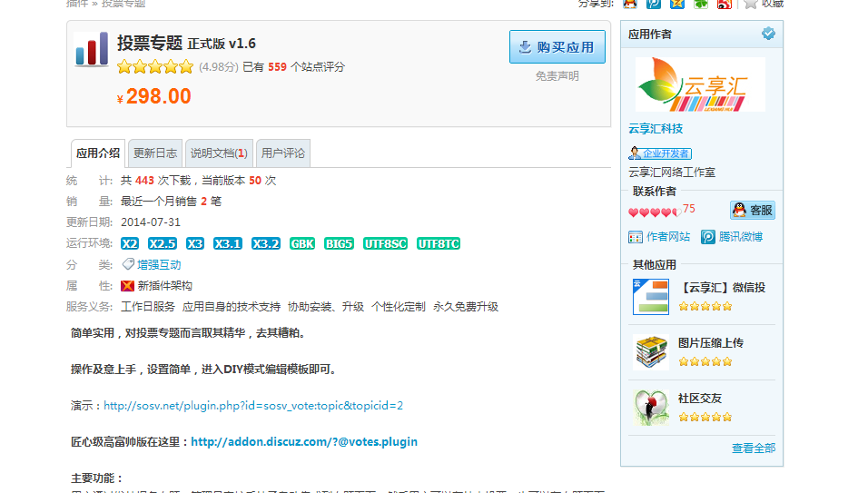Click the verified checkmark badge in 应用作者 header
This screenshot has height=493, width=868.
tap(768, 34)
